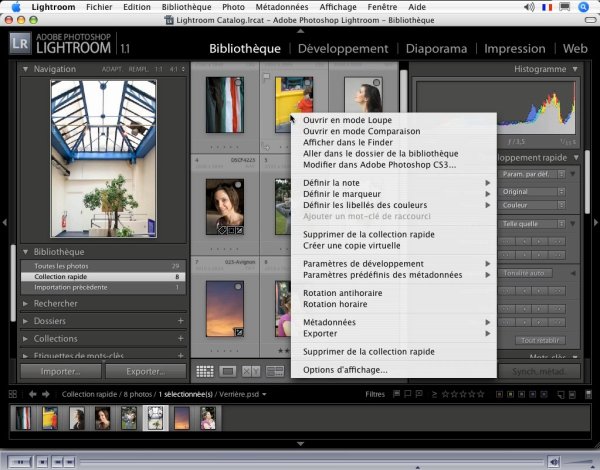Go forward with filmstrip right arrow
Image resolution: width=600 pixels, height=470 pixels.
tap(46, 394)
